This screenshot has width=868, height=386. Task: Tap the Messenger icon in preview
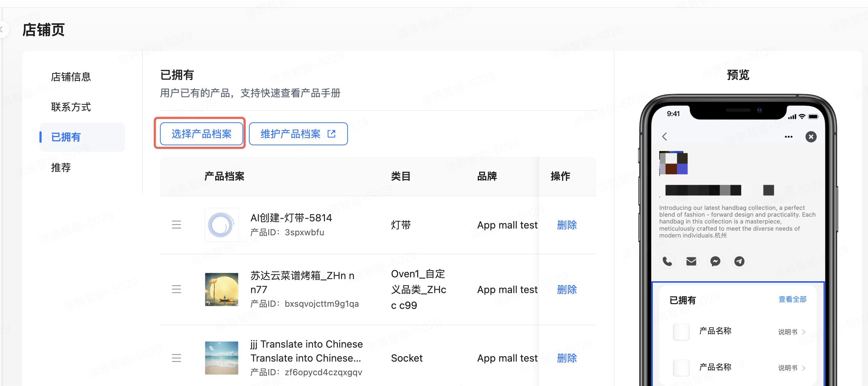715,261
